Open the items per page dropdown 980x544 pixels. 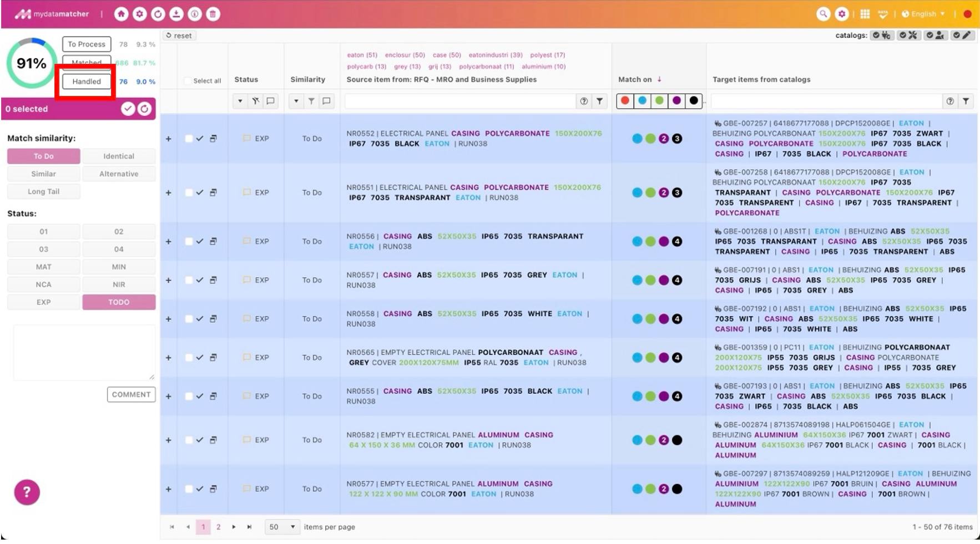[x=282, y=527]
